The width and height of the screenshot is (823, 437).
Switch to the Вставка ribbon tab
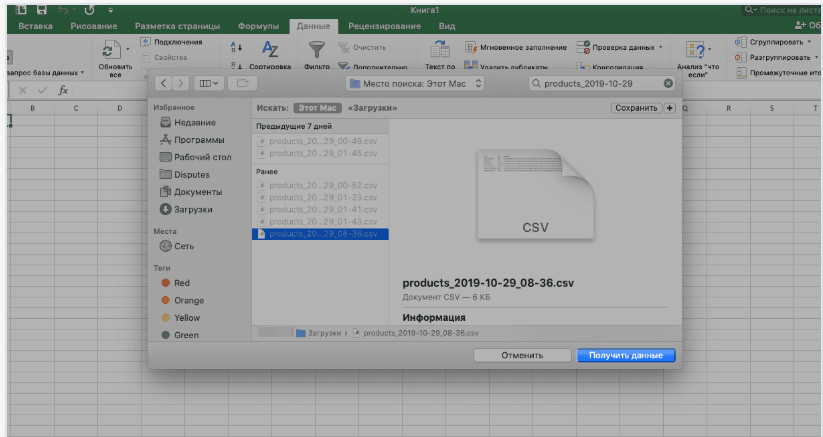[35, 26]
